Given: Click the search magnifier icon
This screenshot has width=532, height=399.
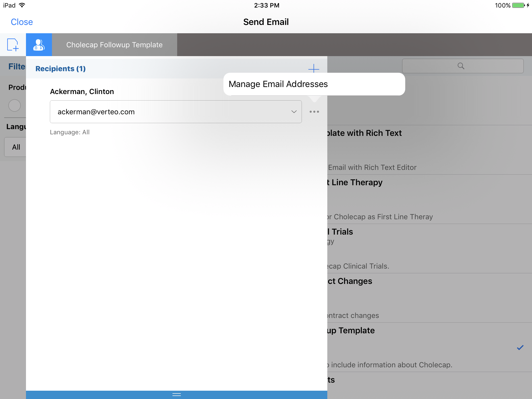Looking at the screenshot, I should 461,66.
